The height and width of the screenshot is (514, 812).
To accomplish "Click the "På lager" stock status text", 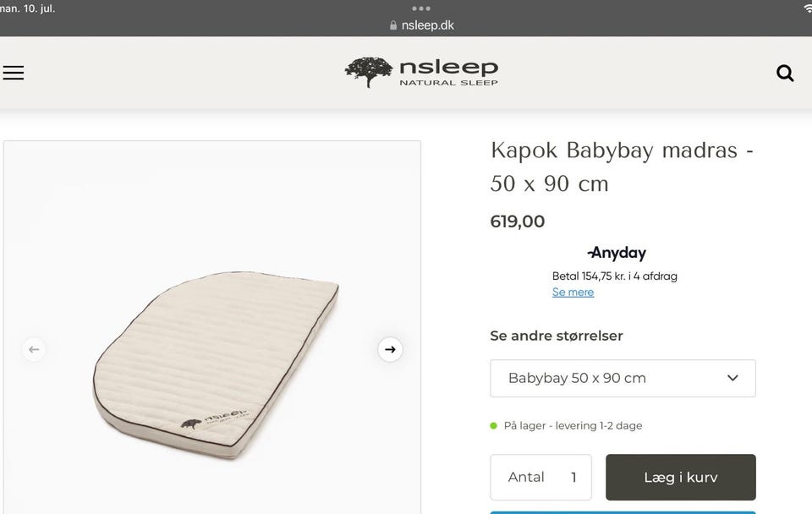I will 573,425.
